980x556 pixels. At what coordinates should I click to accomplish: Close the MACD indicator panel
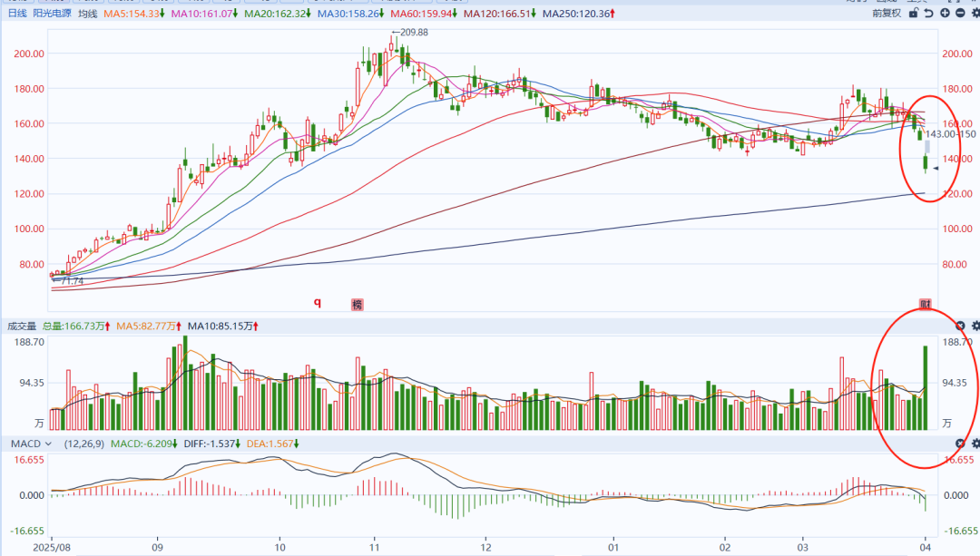point(961,443)
